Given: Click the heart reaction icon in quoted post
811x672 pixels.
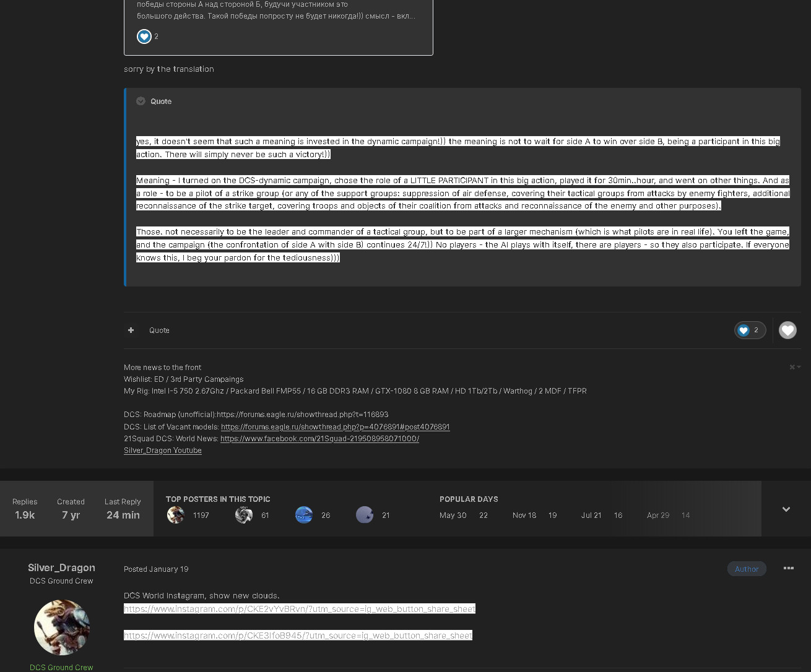Looking at the screenshot, I should tap(144, 37).
